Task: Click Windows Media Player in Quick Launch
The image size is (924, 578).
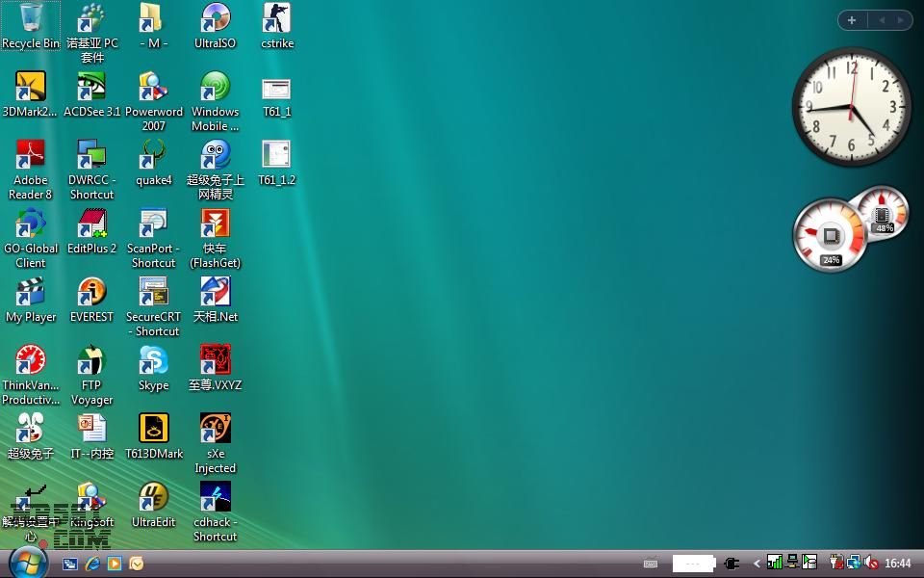Action: coord(115,564)
